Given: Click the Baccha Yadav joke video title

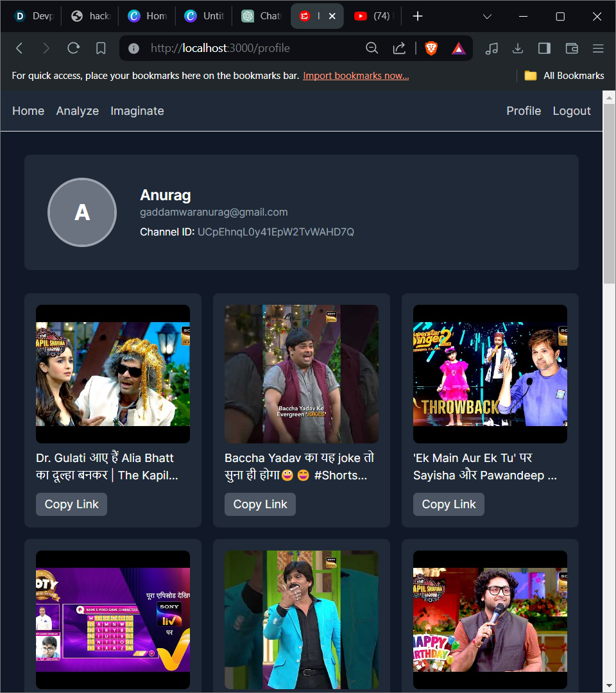Looking at the screenshot, I should pos(300,466).
